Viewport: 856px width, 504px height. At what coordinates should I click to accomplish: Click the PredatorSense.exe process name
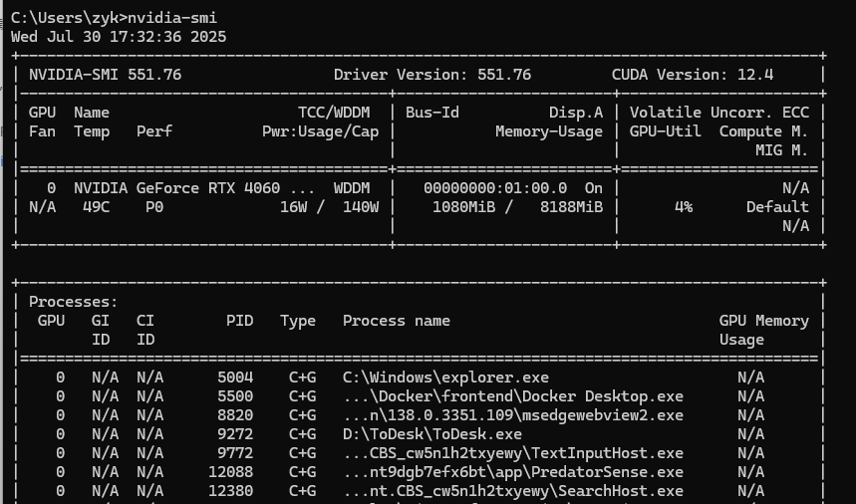pos(513,472)
